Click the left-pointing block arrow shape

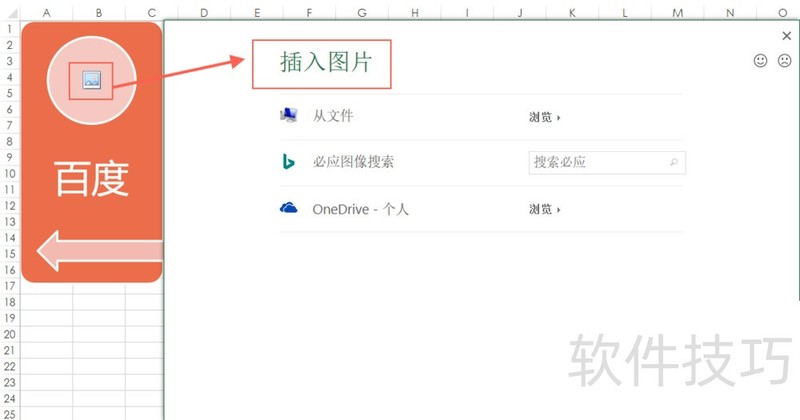tap(100, 251)
